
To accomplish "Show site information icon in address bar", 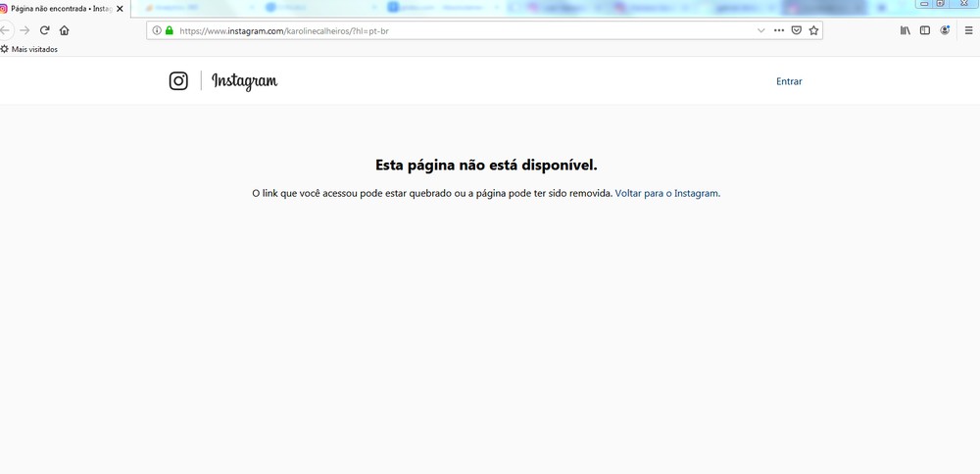I will (157, 30).
